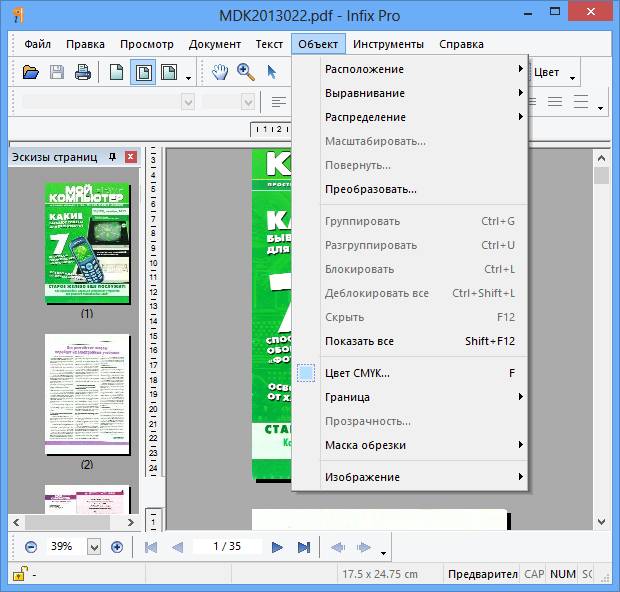Open the Инструменты menu

tap(388, 44)
